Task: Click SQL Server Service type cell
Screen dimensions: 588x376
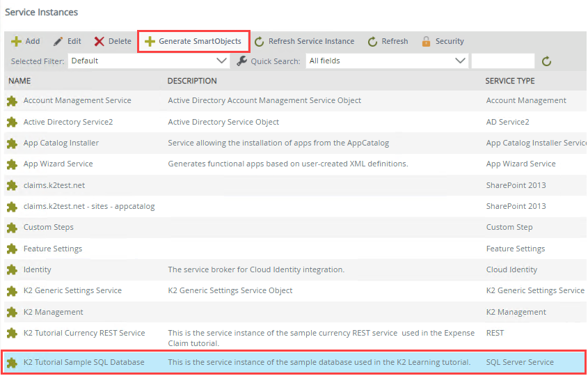Action: pyautogui.click(x=520, y=362)
